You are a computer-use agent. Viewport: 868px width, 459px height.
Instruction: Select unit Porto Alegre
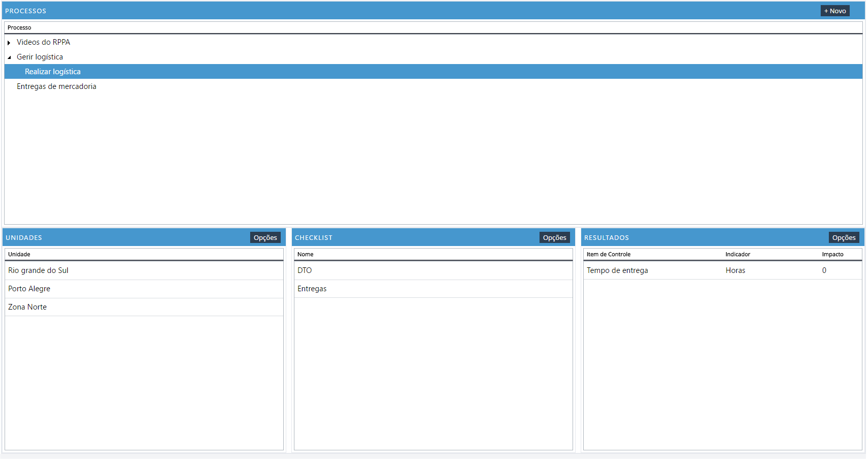click(144, 289)
